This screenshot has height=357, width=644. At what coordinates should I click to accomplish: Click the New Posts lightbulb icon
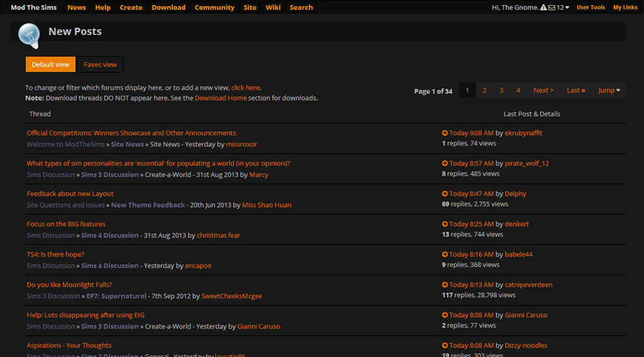pos(29,36)
